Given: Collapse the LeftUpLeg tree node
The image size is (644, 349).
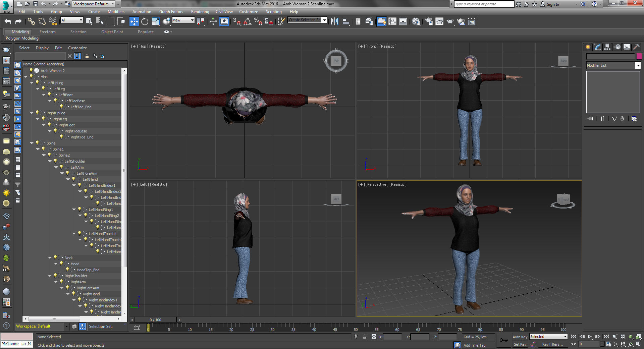Looking at the screenshot, I should click(32, 83).
